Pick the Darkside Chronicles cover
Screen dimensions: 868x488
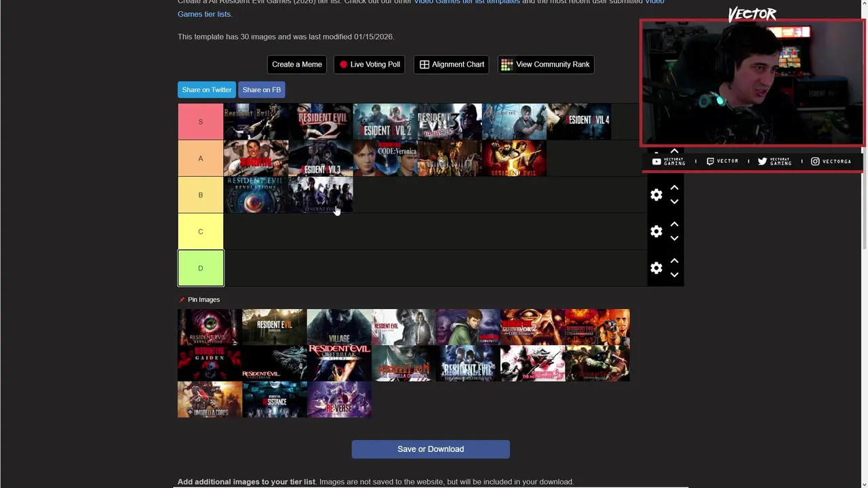click(468, 363)
